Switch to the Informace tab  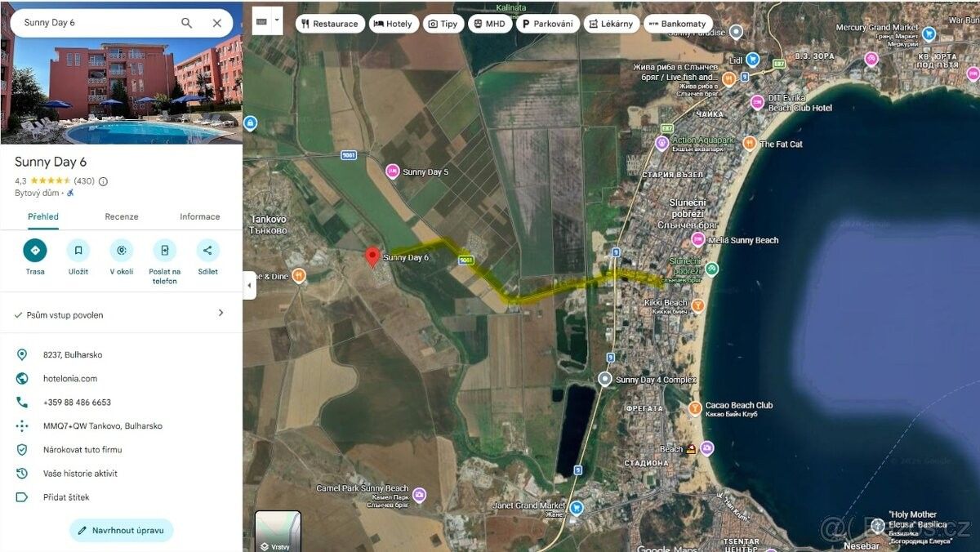coord(200,216)
